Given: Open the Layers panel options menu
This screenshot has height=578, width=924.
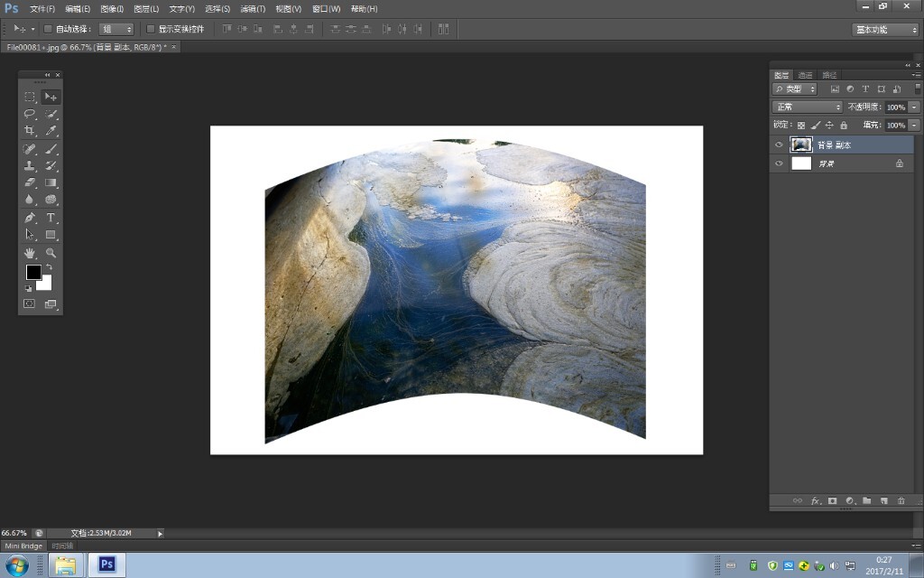Looking at the screenshot, I should (916, 75).
